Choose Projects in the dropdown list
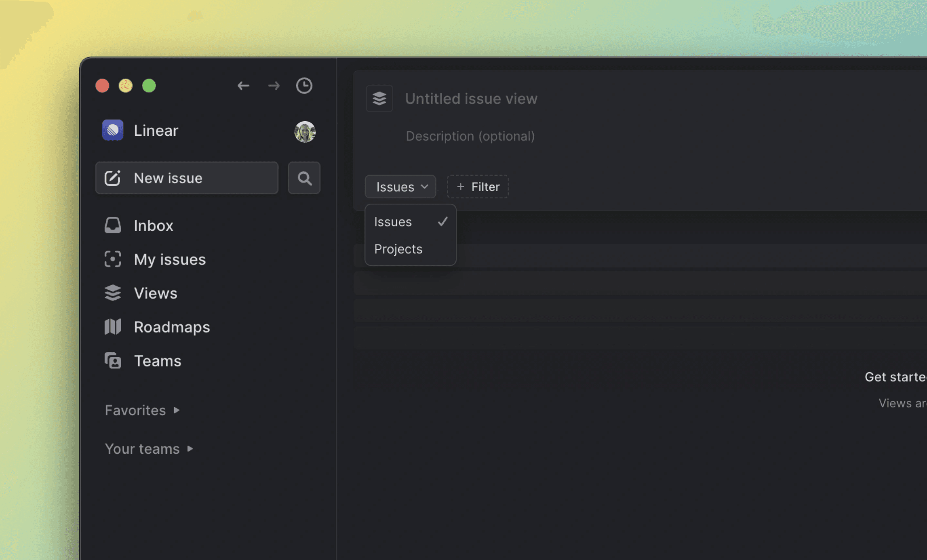The image size is (927, 560). [398, 249]
